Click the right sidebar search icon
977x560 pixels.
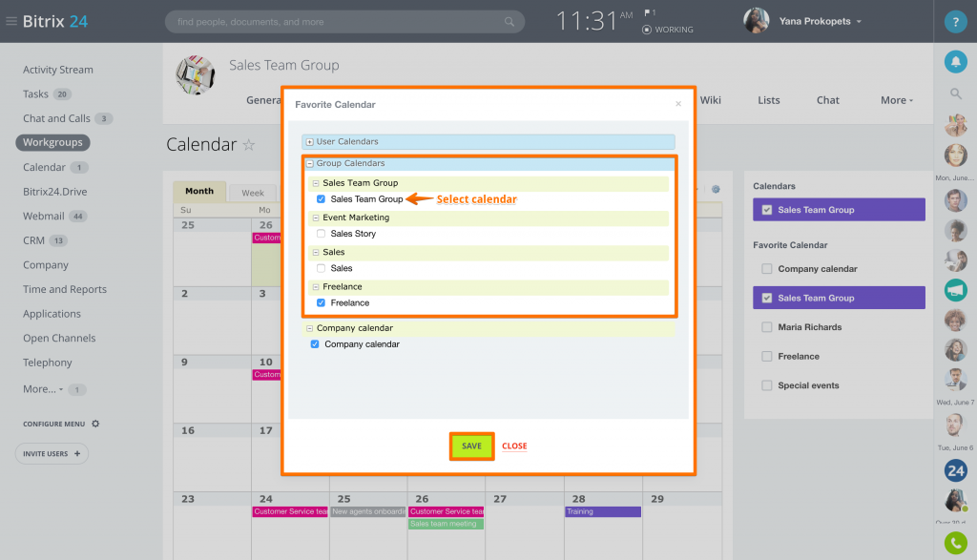pyautogui.click(x=955, y=93)
